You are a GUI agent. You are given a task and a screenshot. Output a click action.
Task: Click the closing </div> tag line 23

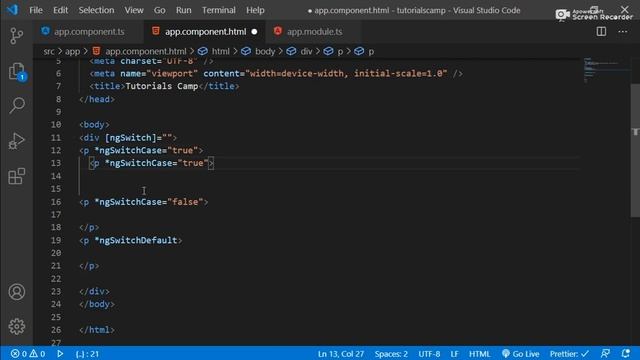point(94,291)
